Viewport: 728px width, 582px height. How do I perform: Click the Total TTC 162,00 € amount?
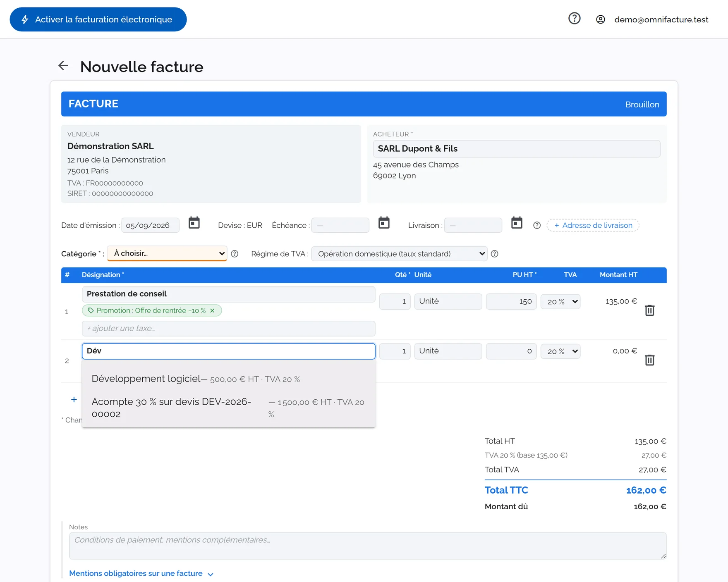click(646, 490)
